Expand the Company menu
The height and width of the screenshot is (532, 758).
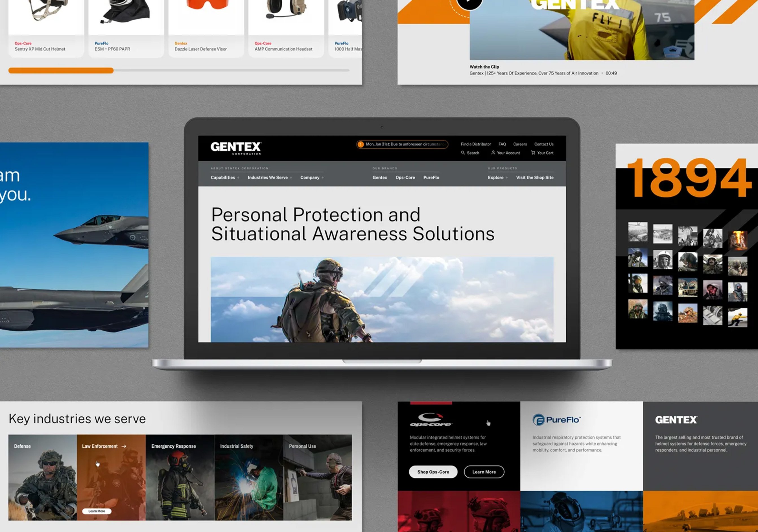pyautogui.click(x=312, y=177)
